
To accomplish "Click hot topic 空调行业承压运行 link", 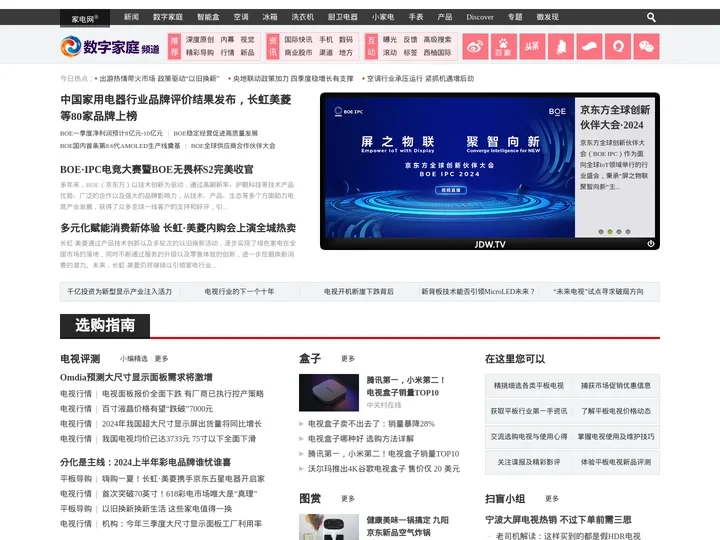I will coord(421,79).
